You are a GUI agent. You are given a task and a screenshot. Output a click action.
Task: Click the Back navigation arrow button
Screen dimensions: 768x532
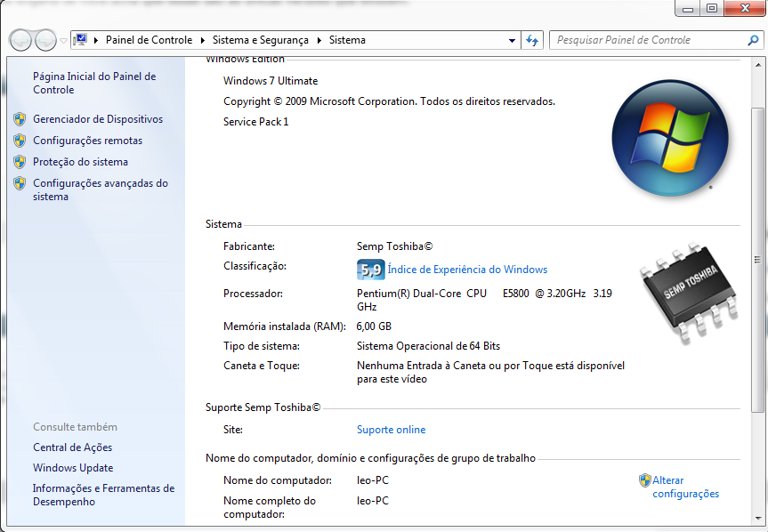tap(20, 40)
